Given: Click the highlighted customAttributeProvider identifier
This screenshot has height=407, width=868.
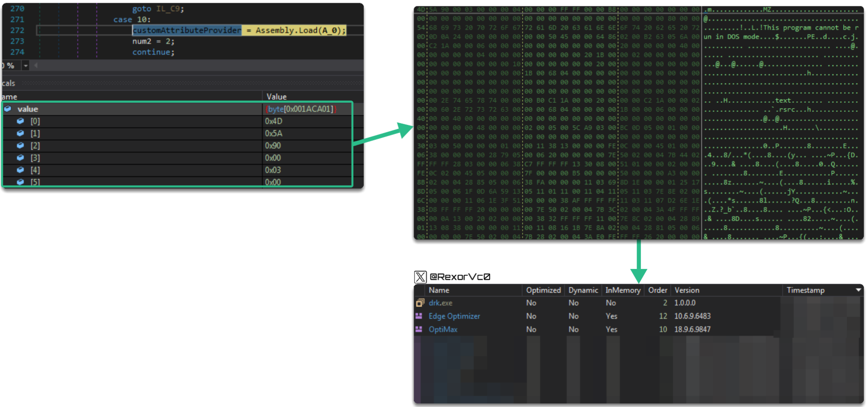Looking at the screenshot, I should coord(187,30).
